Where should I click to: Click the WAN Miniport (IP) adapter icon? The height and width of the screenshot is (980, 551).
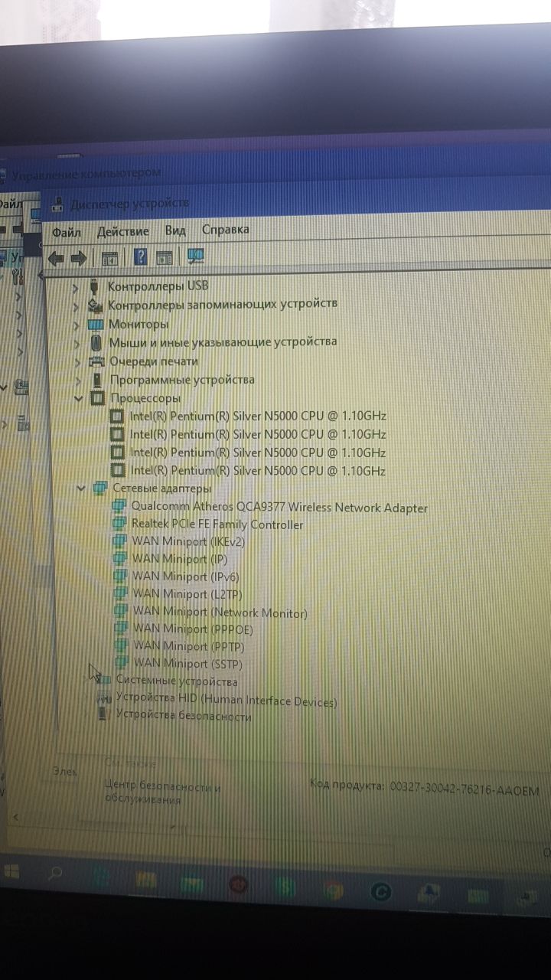120,559
